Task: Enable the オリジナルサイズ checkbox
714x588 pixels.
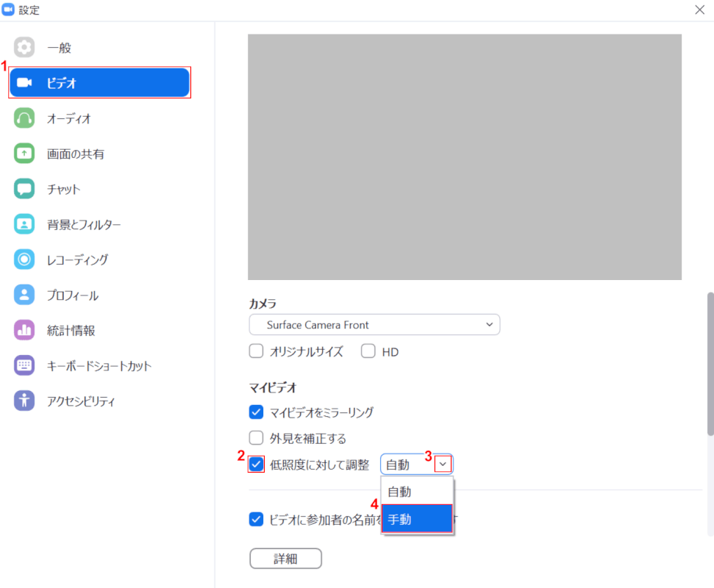Action: 256,351
